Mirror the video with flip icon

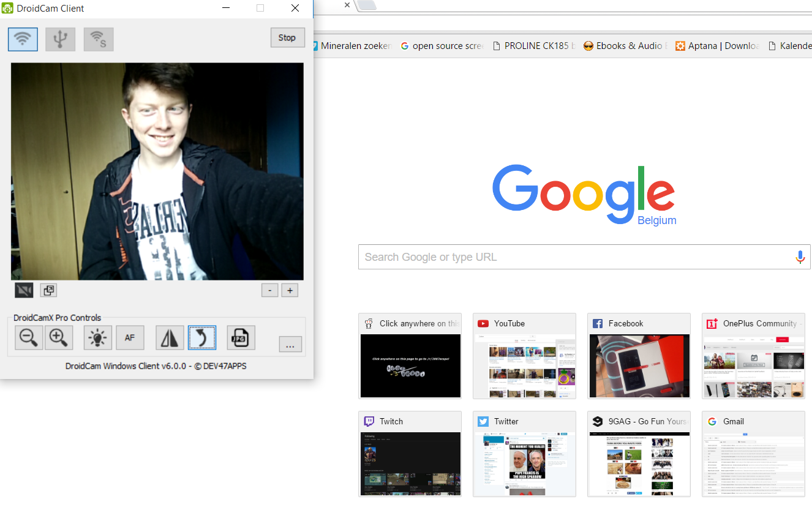pos(170,337)
